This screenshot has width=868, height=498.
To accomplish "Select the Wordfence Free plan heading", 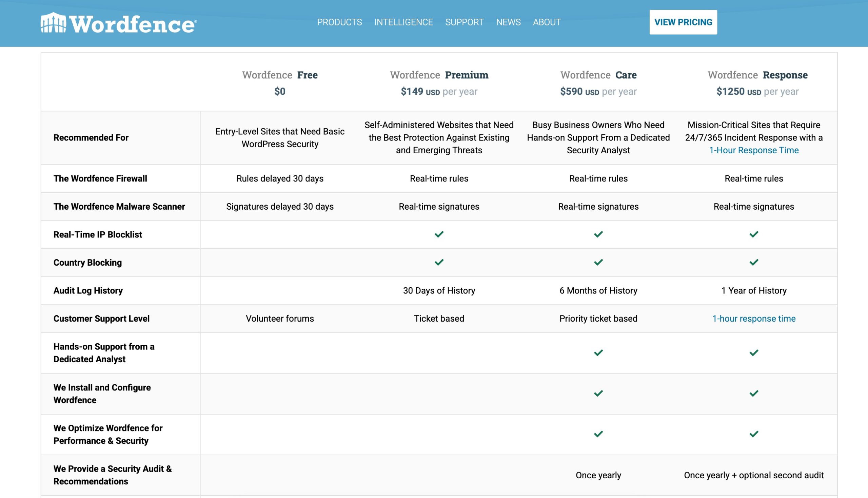I will pos(280,75).
